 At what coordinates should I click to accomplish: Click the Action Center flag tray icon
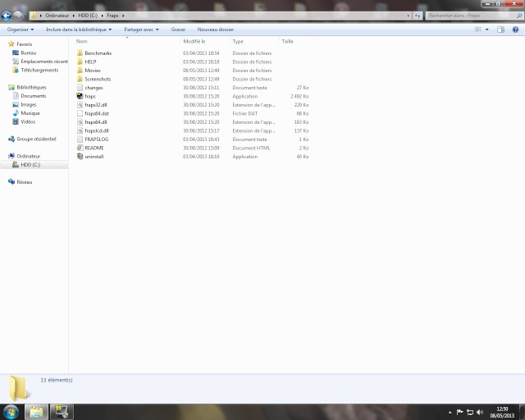point(459,413)
